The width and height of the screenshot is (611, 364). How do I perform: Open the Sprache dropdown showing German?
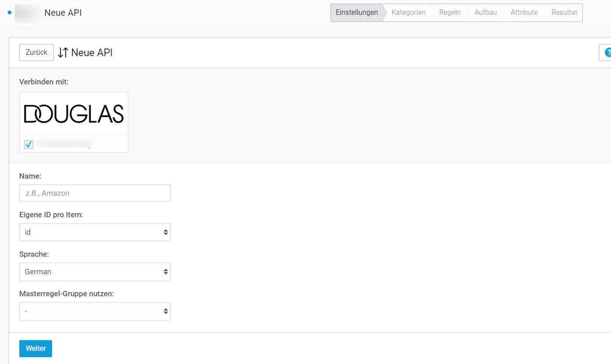(95, 272)
